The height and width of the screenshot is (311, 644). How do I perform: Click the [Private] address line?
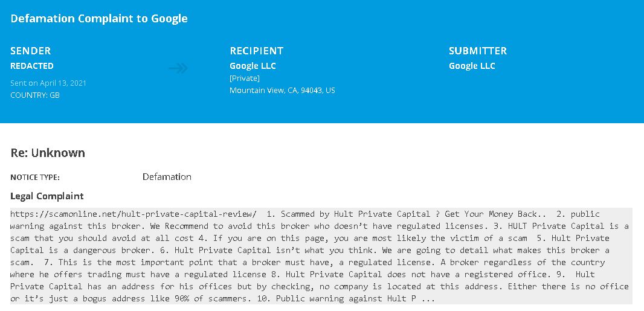click(x=245, y=78)
